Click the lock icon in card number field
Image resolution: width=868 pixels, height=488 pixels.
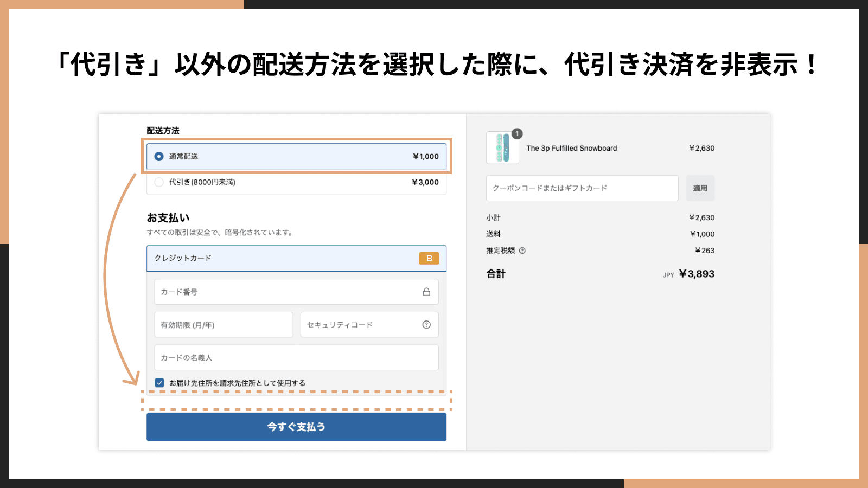point(426,292)
